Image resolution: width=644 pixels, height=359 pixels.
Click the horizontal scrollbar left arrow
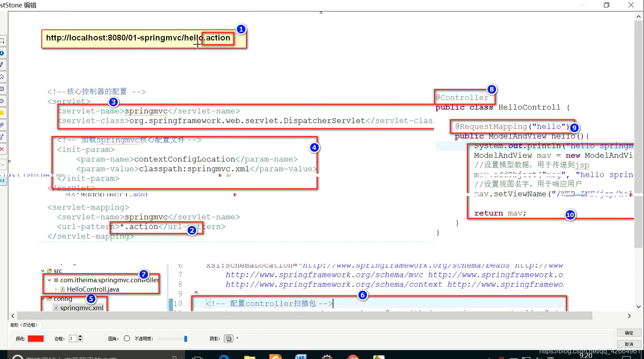point(13,316)
